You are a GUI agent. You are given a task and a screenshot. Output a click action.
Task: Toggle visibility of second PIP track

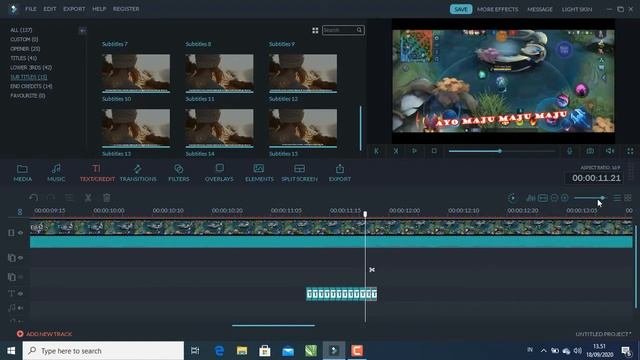[20, 277]
